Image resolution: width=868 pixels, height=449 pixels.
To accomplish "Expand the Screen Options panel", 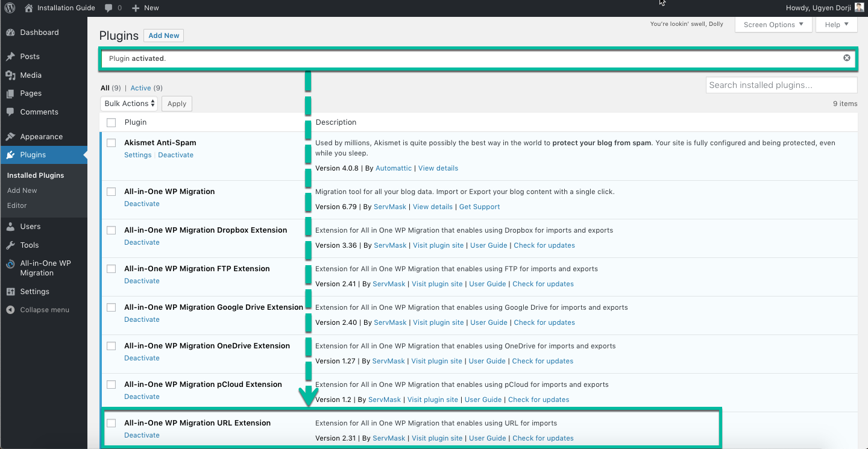I will [x=773, y=25].
